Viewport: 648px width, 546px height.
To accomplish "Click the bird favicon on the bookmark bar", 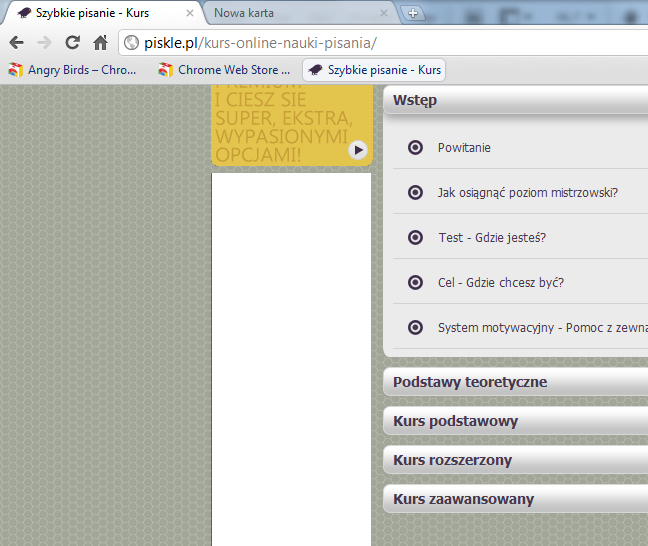I will [315, 70].
